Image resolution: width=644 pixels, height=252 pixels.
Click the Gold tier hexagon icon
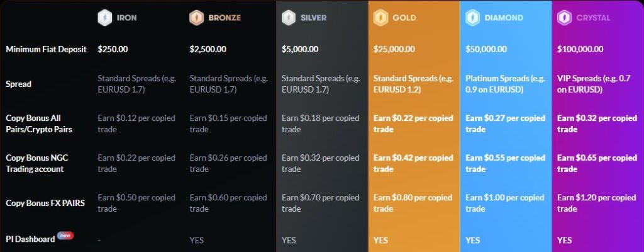tap(380, 18)
